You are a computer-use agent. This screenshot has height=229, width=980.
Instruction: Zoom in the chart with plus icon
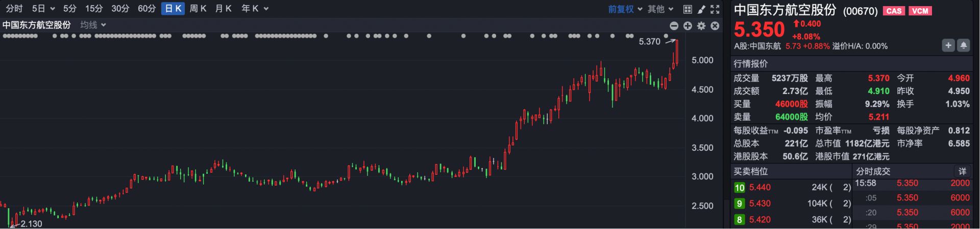coord(688,26)
